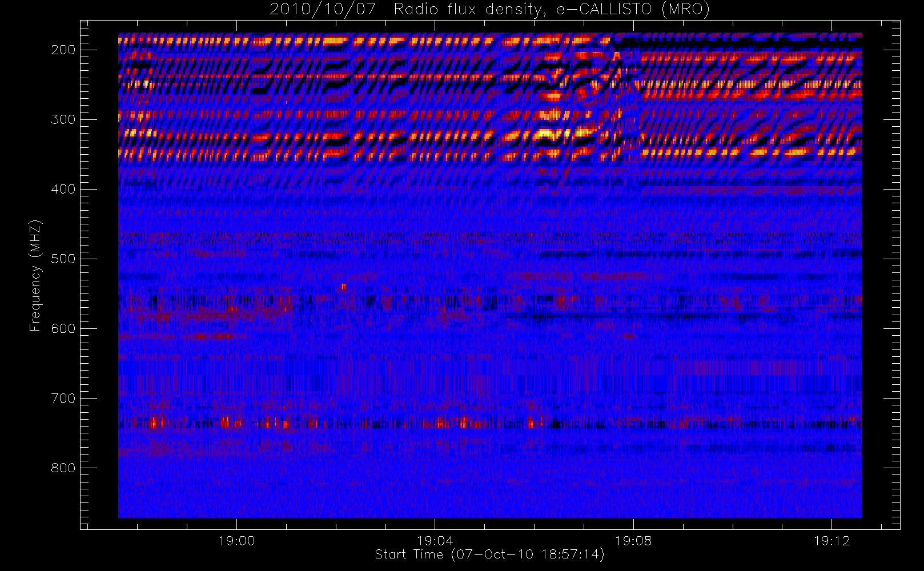Click the 200 frequency tick label
Screen dimensions: 924x571
click(x=63, y=50)
